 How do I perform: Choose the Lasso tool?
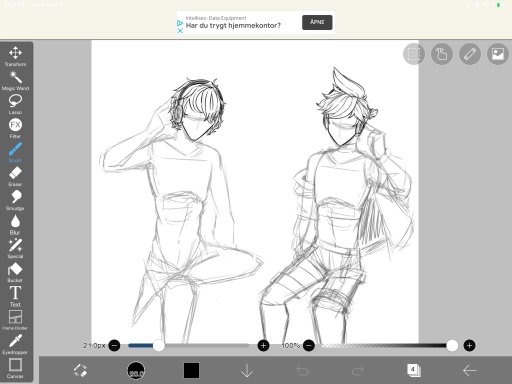(15, 104)
